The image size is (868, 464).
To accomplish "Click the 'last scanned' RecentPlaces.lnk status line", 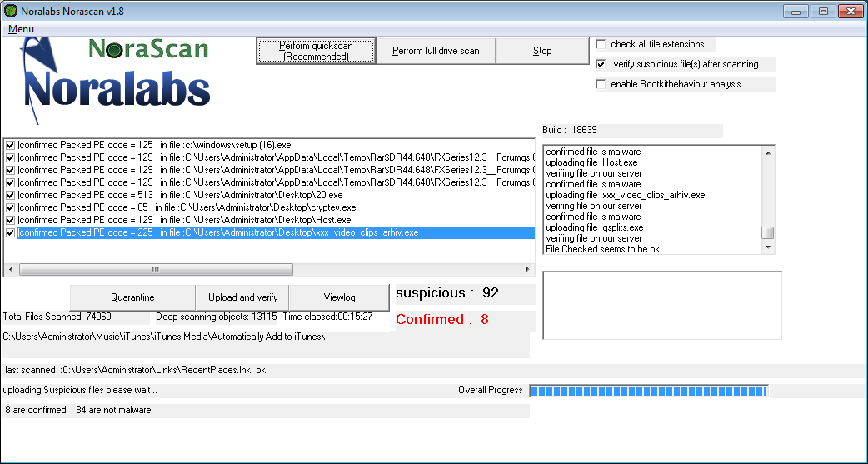I will click(x=136, y=370).
